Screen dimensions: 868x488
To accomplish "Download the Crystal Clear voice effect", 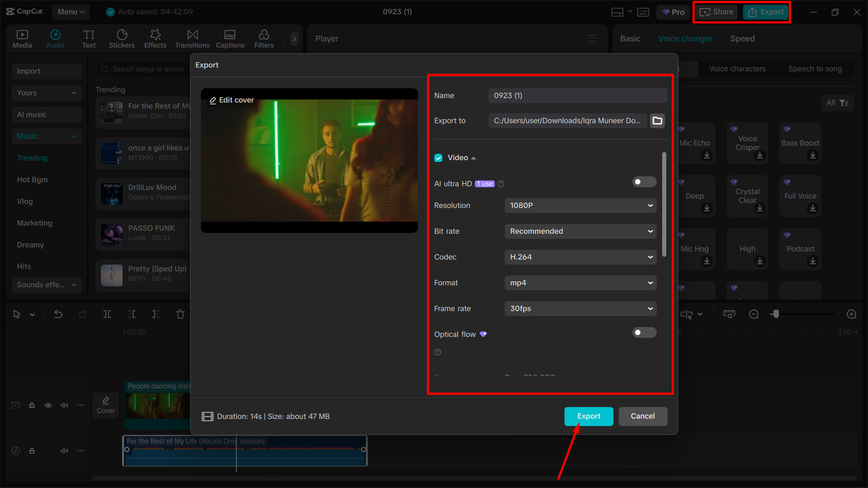I will [760, 208].
